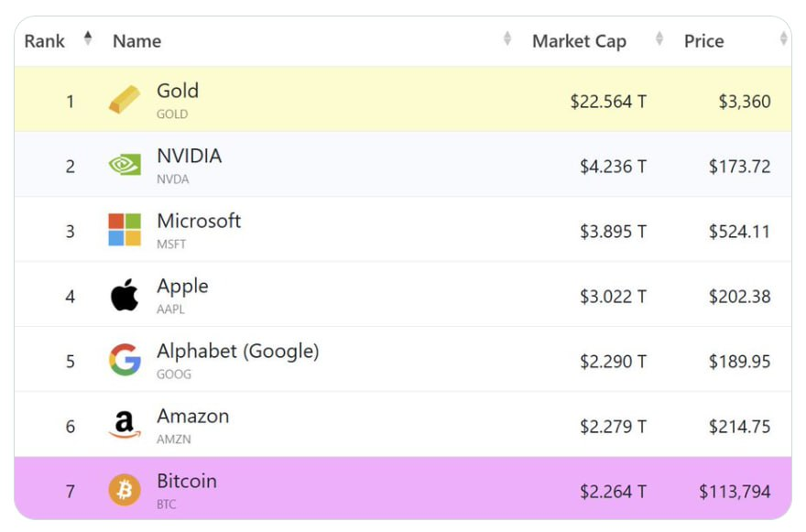Click the Amazon logo icon
The image size is (806, 532).
pos(125,425)
